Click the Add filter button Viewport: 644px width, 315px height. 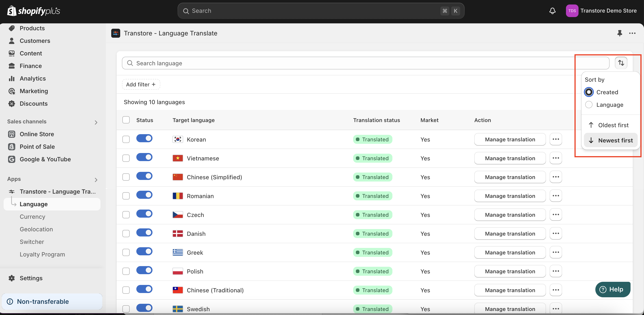(141, 84)
